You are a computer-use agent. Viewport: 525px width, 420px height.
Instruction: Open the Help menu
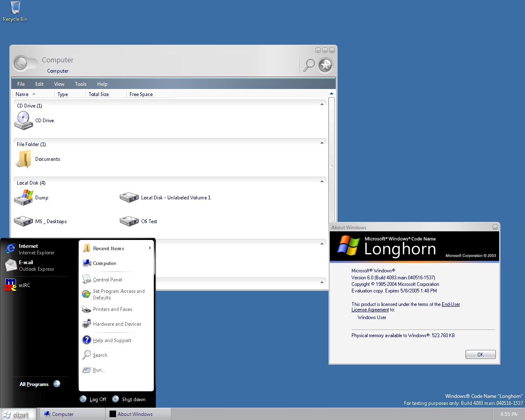click(102, 84)
